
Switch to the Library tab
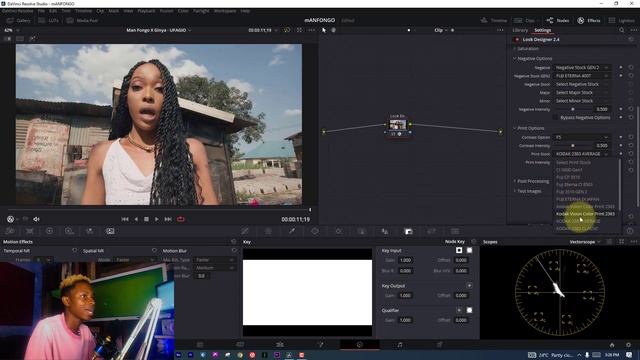click(520, 30)
